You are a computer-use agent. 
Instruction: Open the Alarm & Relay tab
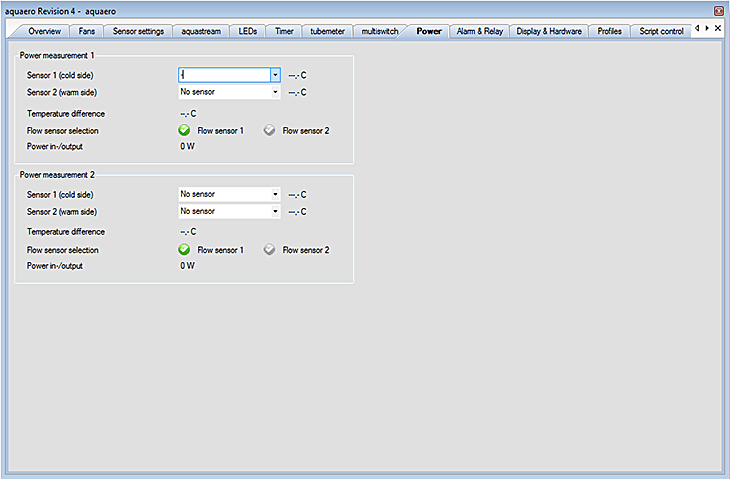click(x=479, y=31)
